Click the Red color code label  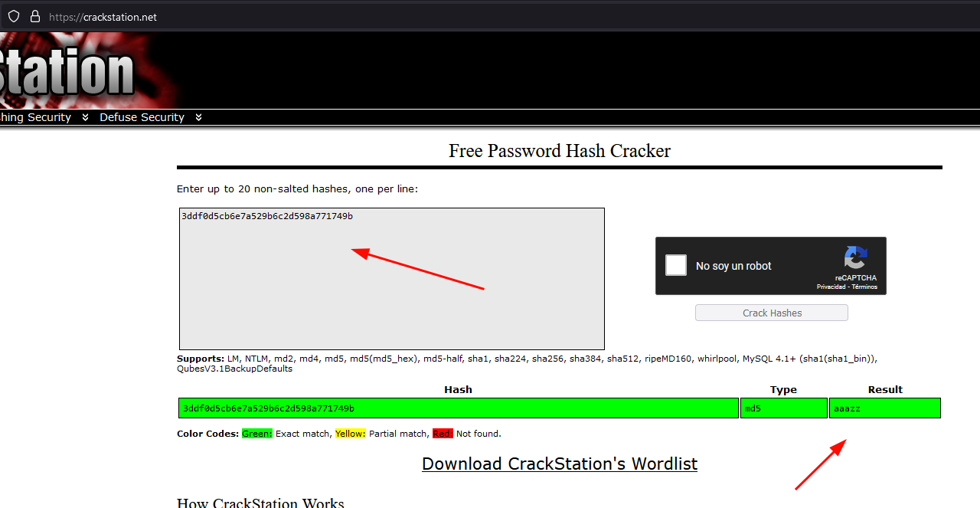[x=443, y=434]
